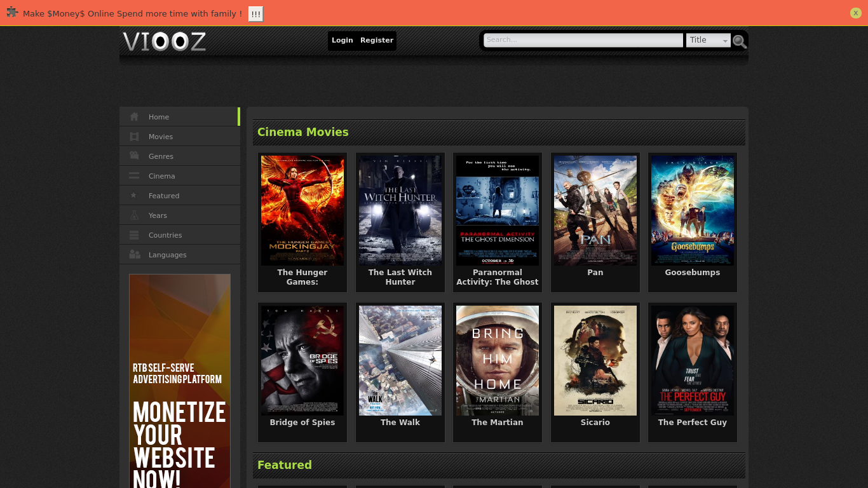
Task: Click the Genres sidebar icon
Action: click(x=134, y=156)
